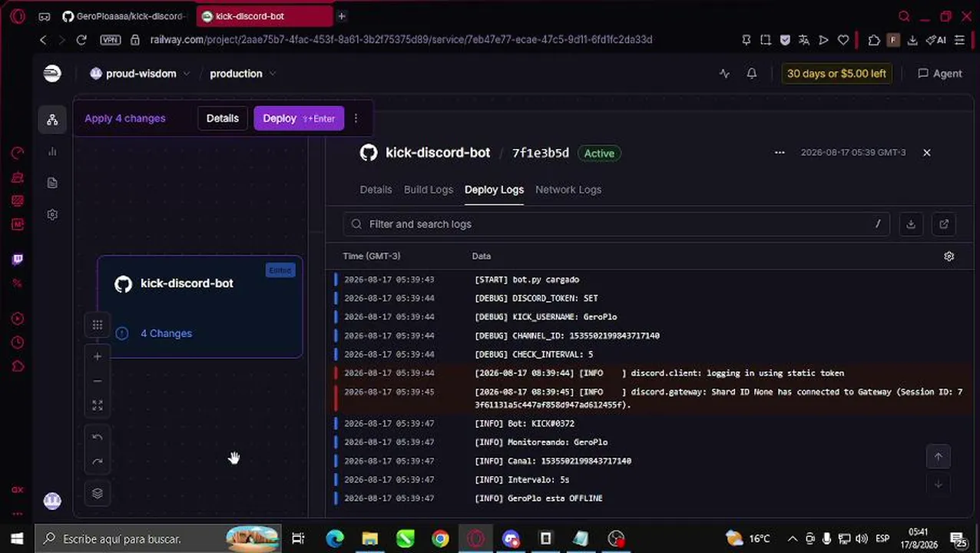Fit canvas to screen
Screen dimensions: 980x553
click(98, 406)
